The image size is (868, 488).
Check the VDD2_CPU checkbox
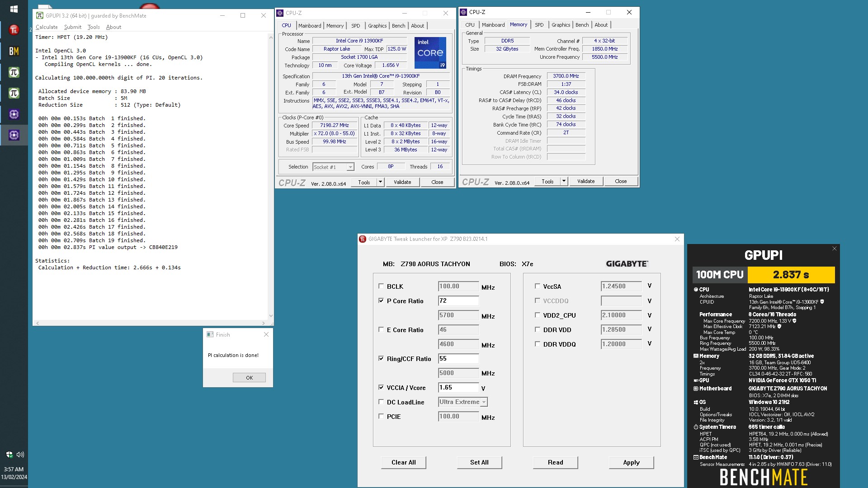(538, 315)
